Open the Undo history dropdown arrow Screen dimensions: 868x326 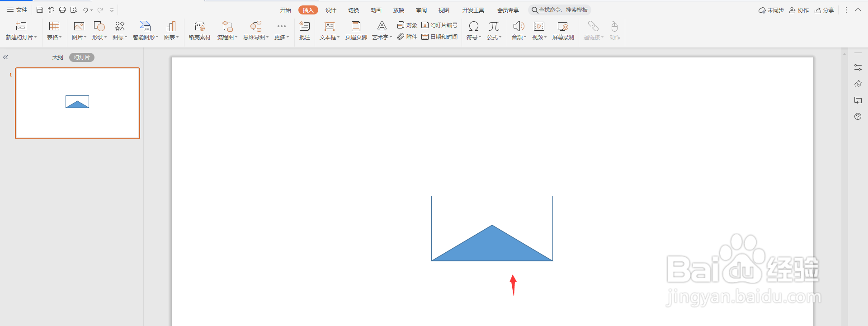tap(91, 10)
